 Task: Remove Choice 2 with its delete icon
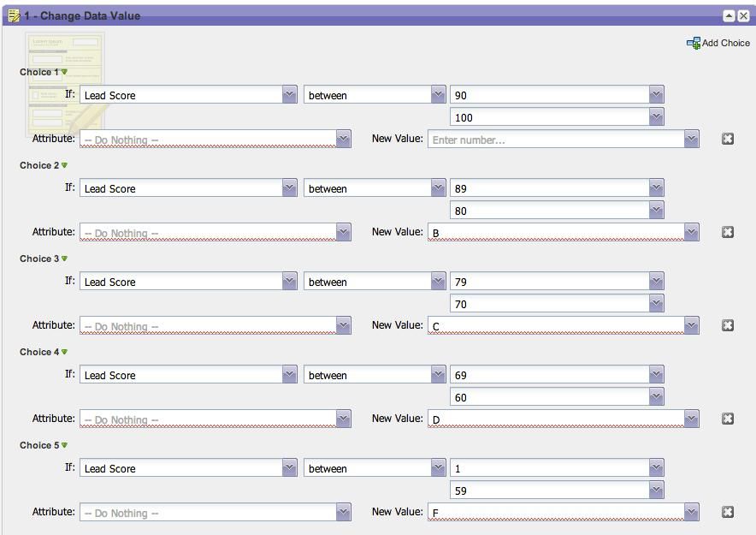point(728,232)
